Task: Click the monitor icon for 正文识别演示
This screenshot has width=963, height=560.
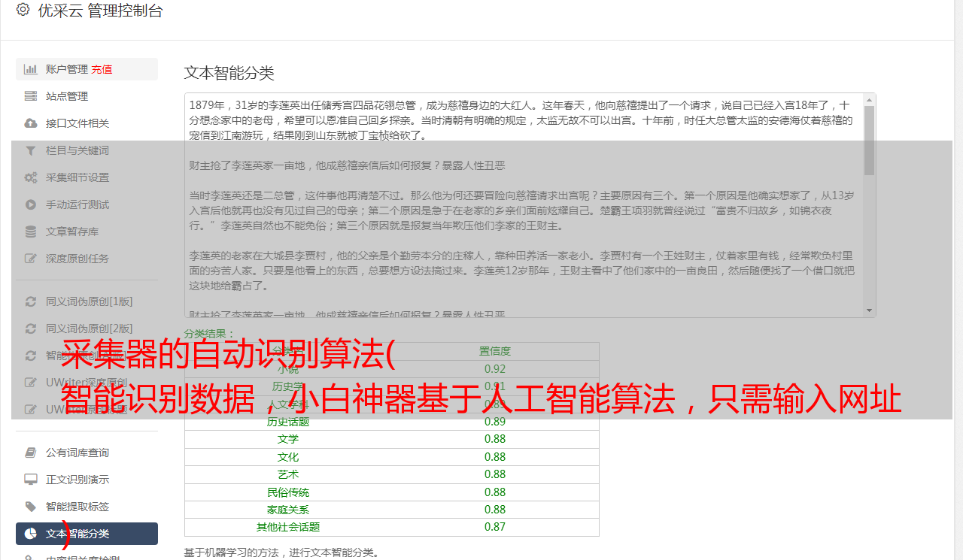Action: pos(31,480)
